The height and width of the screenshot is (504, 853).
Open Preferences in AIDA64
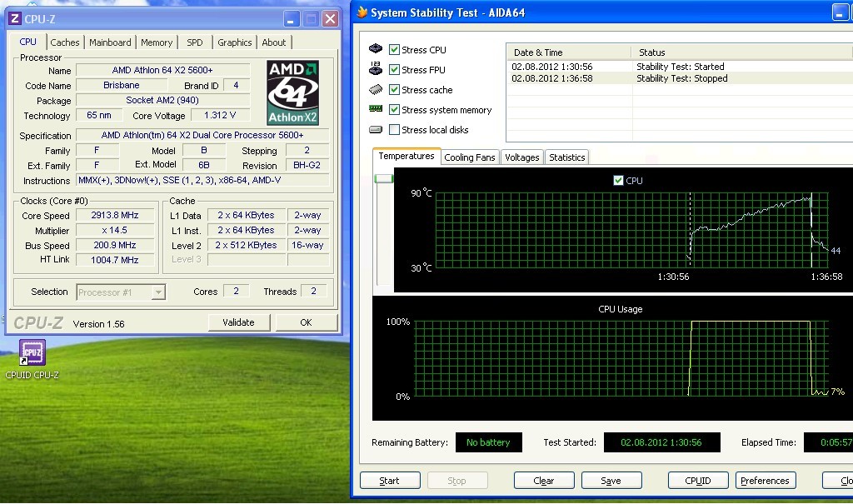click(766, 481)
